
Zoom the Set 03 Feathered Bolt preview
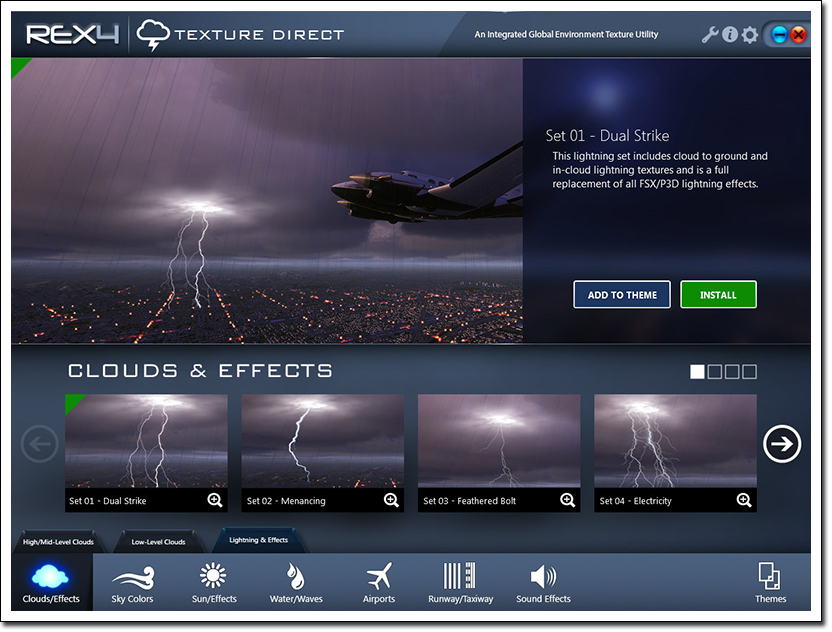click(x=568, y=501)
